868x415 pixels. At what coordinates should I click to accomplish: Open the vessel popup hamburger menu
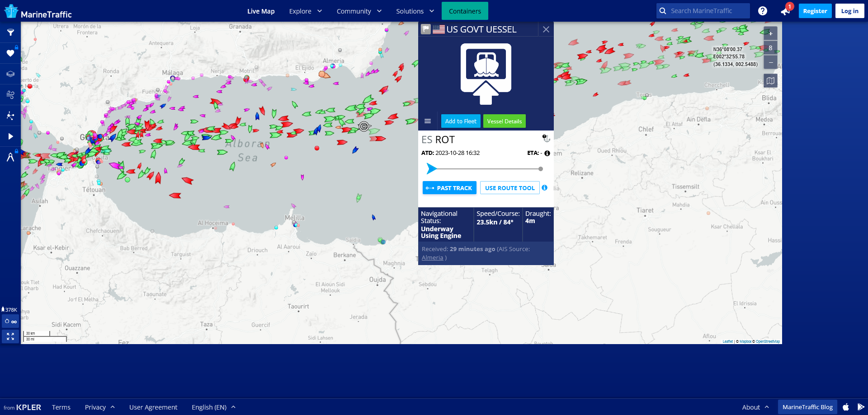coord(428,121)
